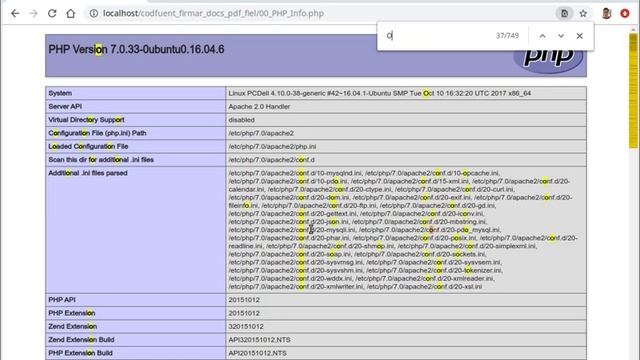Go back to the previous page
The image size is (640, 360).
point(15,13)
